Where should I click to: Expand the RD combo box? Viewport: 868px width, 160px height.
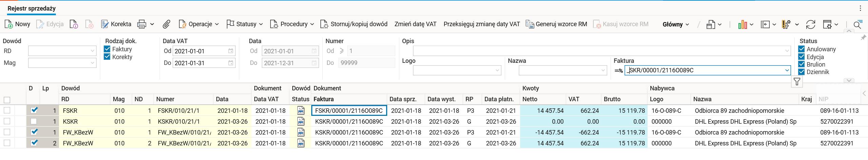pos(92,51)
